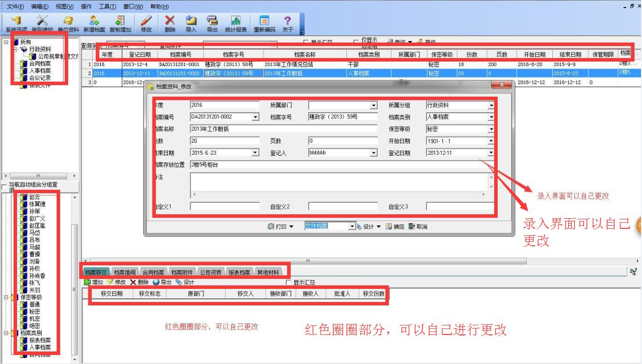Open the 结束日期 date dropdown
Viewport: 642px width, 364px height.
coord(255,153)
